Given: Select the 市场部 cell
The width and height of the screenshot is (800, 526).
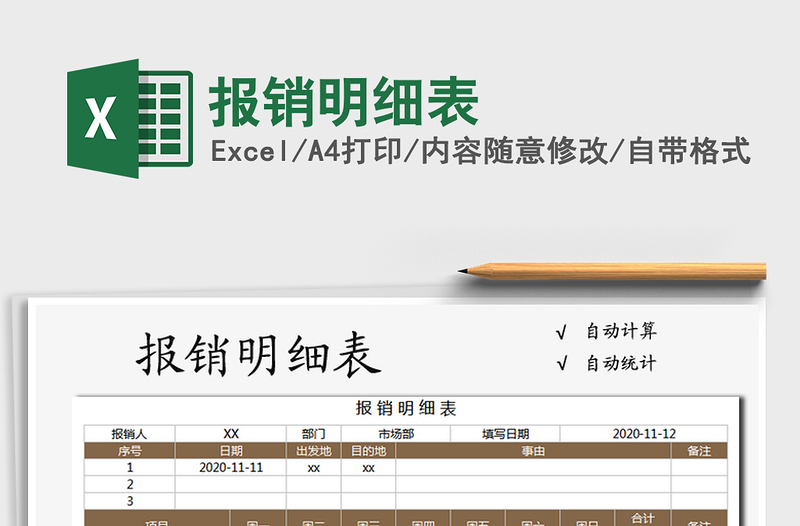Looking at the screenshot, I should point(396,434).
